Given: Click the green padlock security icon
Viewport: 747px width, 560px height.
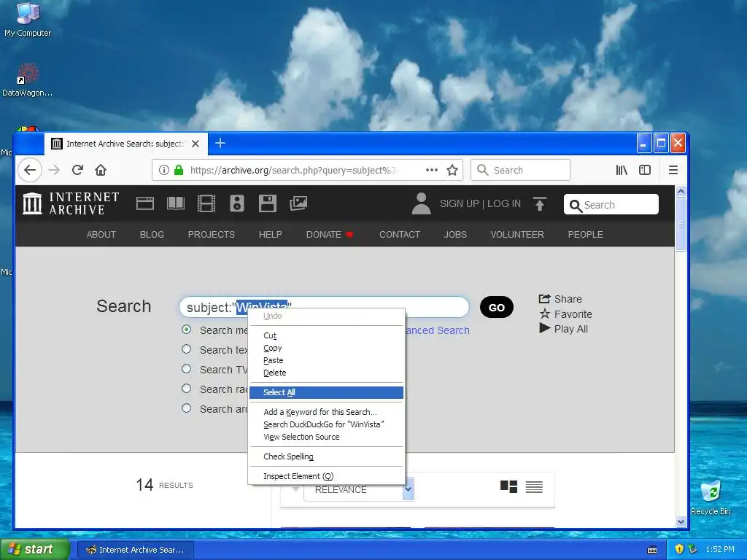Looking at the screenshot, I should [179, 170].
